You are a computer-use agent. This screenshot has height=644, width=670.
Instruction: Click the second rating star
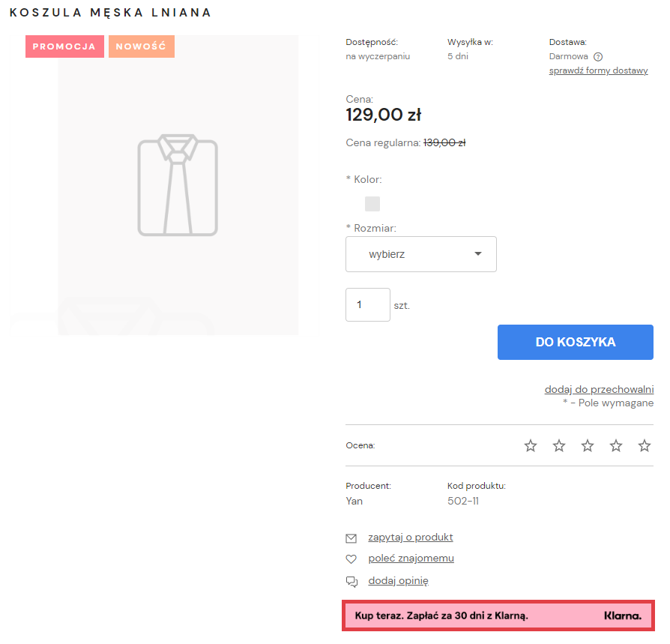click(559, 446)
